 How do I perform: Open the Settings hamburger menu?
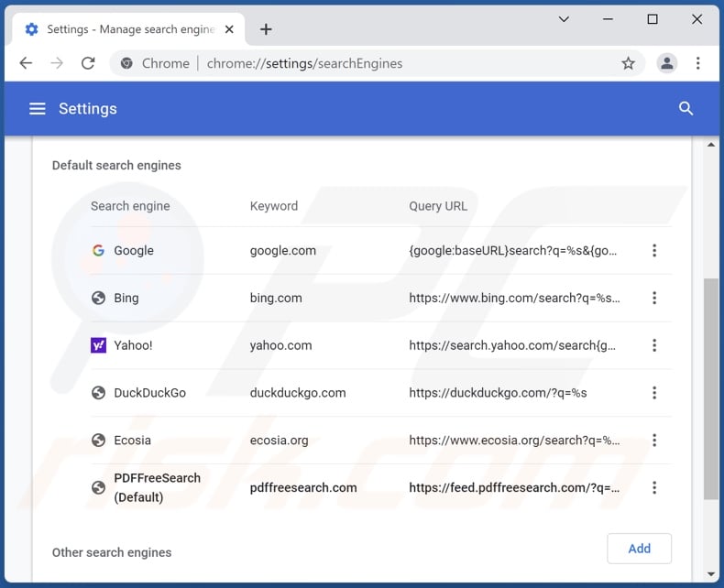(37, 109)
